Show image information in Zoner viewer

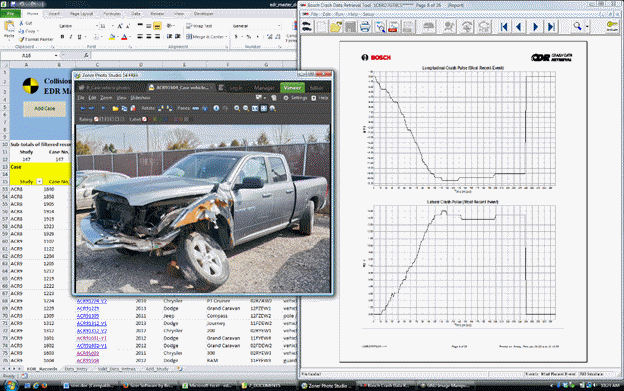tap(216, 108)
